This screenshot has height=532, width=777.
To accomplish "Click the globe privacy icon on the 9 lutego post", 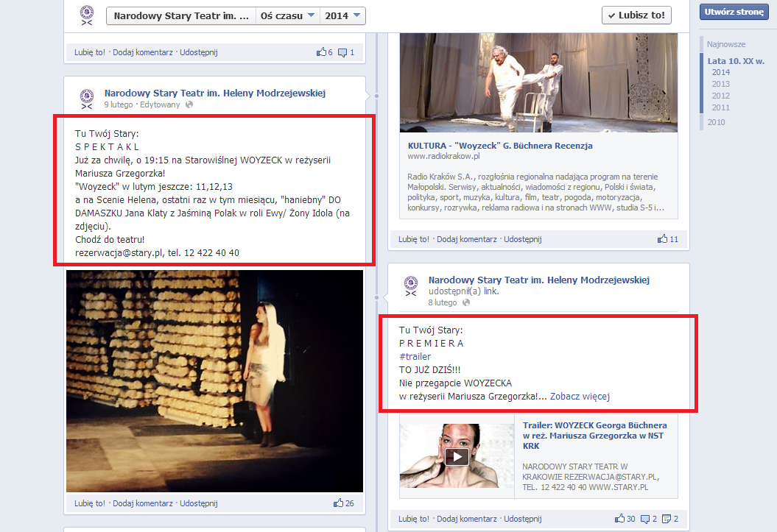I will [189, 105].
